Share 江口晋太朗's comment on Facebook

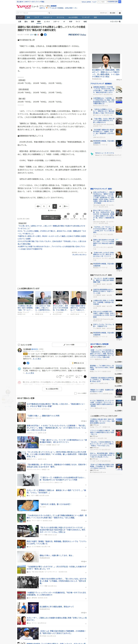click(x=28, y=363)
